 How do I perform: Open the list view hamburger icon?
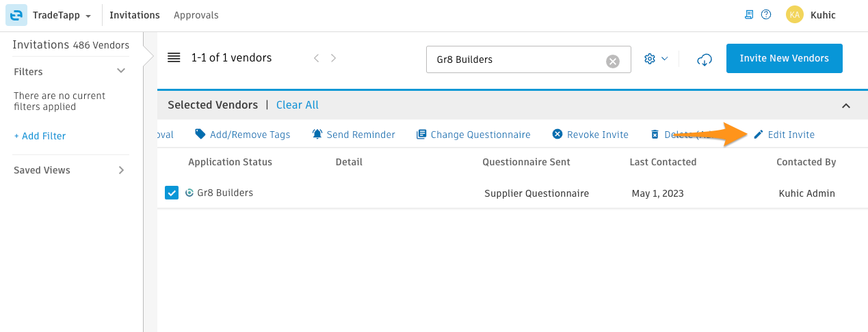click(x=174, y=58)
